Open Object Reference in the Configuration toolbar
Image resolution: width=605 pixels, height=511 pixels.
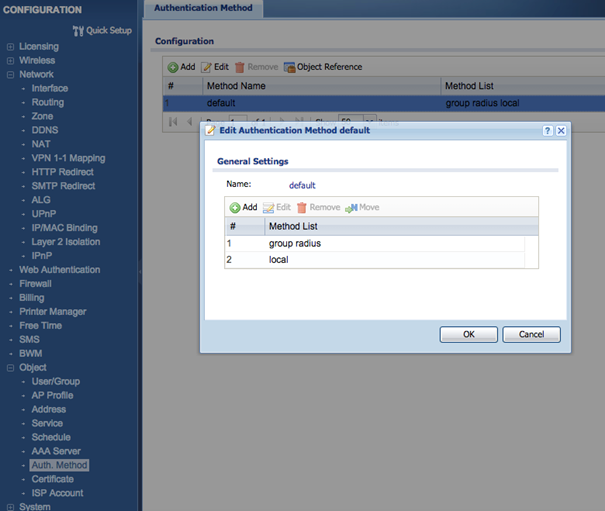click(290, 67)
